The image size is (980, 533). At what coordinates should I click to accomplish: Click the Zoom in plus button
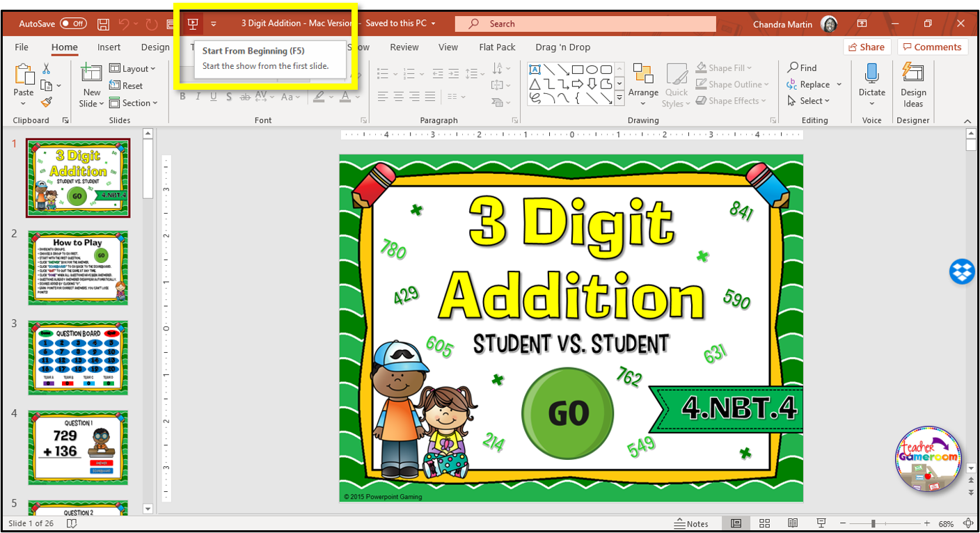(926, 523)
